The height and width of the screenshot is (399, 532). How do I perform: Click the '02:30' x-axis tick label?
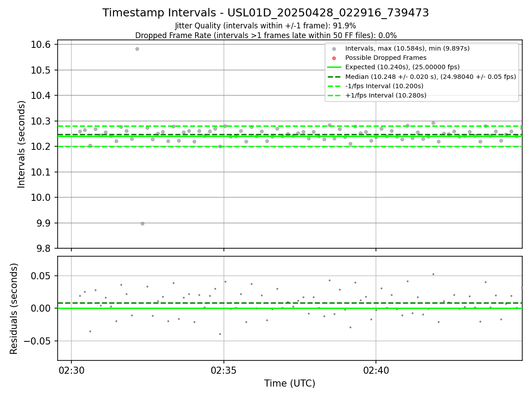71,371
